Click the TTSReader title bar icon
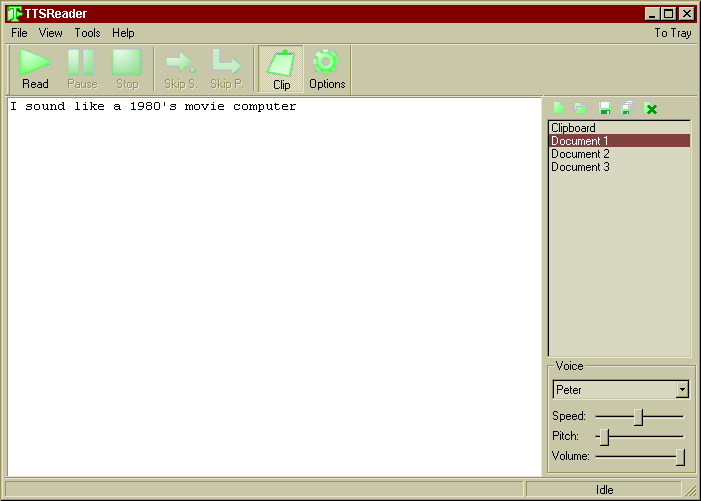Viewport: 701px width, 501px height. (x=14, y=14)
